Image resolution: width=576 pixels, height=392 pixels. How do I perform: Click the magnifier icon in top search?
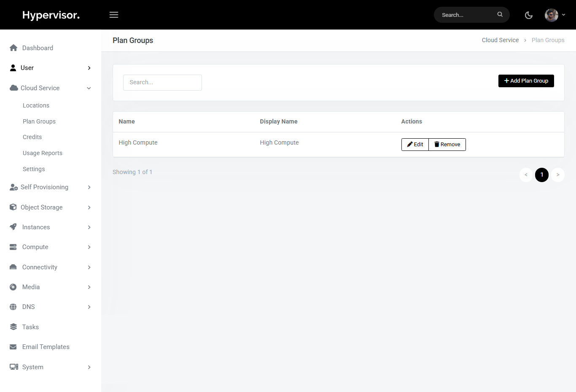(500, 14)
